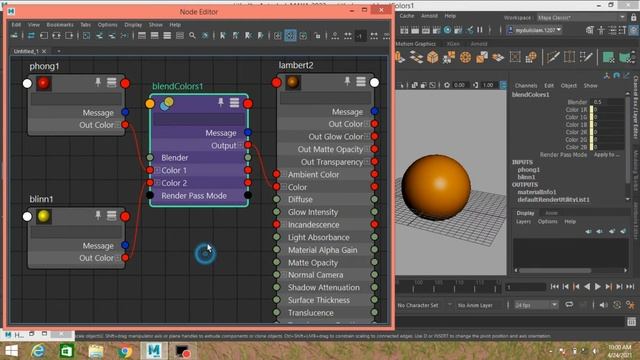Screen dimensions: 640x360
Task: Open the Workspace Maya Classic dropdown
Action: pyautogui.click(x=581, y=18)
